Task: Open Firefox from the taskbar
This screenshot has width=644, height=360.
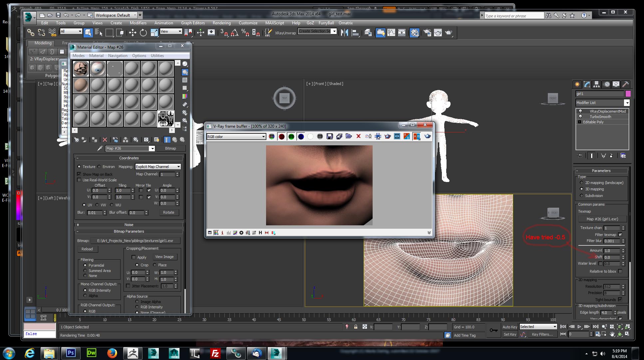Action: tap(112, 353)
